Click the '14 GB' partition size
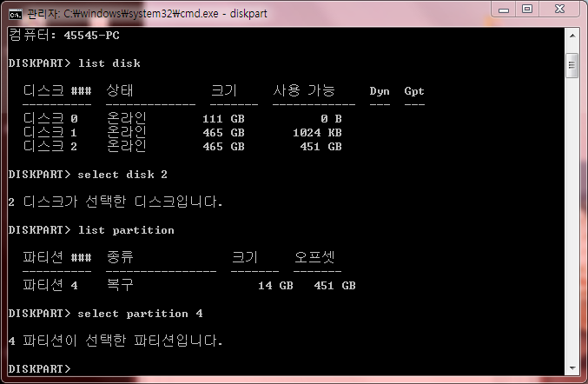 275,286
